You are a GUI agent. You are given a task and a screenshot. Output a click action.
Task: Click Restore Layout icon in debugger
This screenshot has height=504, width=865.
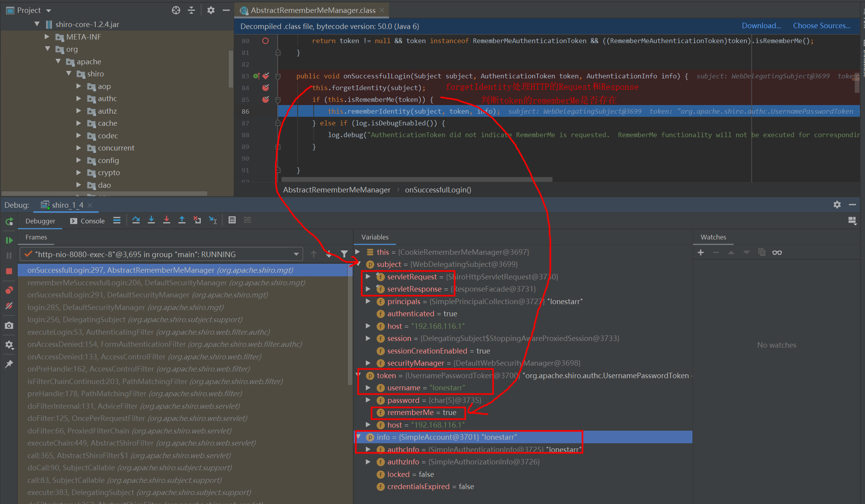(x=852, y=221)
